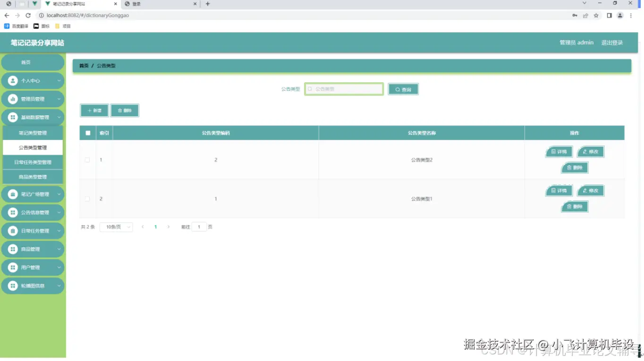Image resolution: width=644 pixels, height=361 pixels.
Task: Switch to the 登录 browser tab
Action: 160,4
